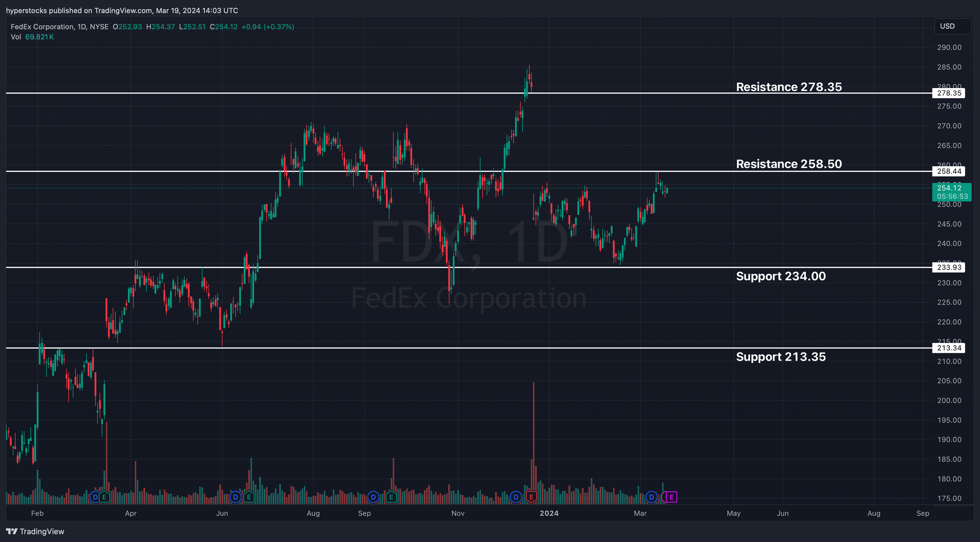
Task: Click the 2024 label on time axis
Action: point(549,513)
